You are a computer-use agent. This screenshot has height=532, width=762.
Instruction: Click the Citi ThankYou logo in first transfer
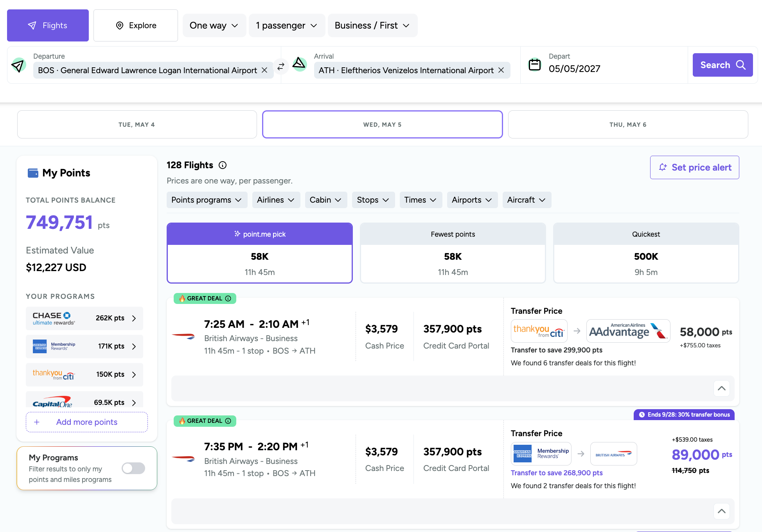point(539,331)
